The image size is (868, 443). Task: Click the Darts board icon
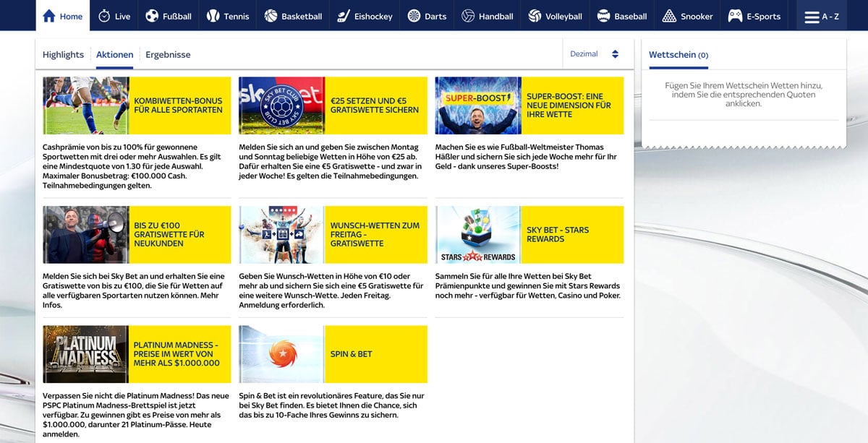[414, 16]
